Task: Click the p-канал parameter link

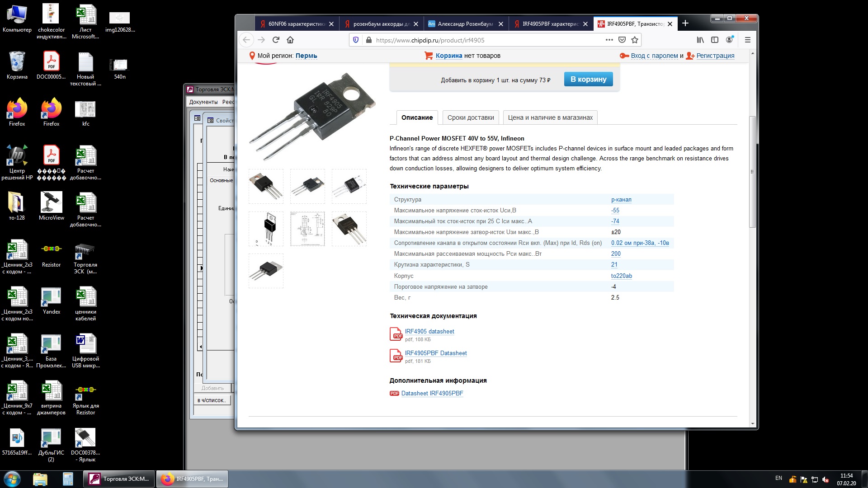Action: click(621, 199)
